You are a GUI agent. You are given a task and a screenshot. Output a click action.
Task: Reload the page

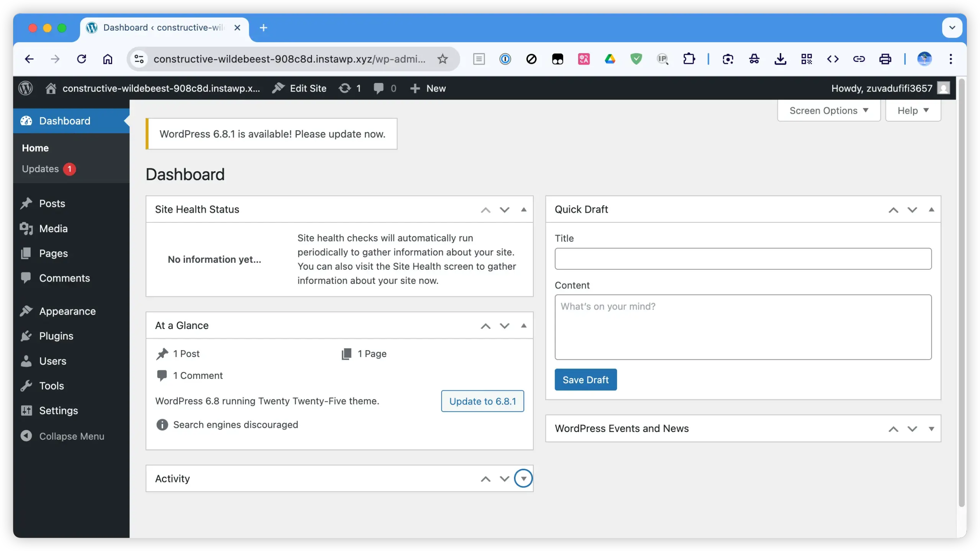click(82, 59)
